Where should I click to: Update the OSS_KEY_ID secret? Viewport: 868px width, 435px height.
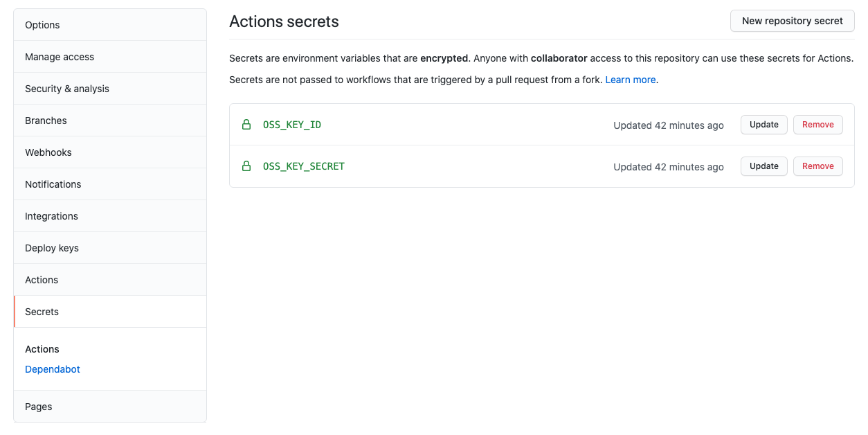763,125
